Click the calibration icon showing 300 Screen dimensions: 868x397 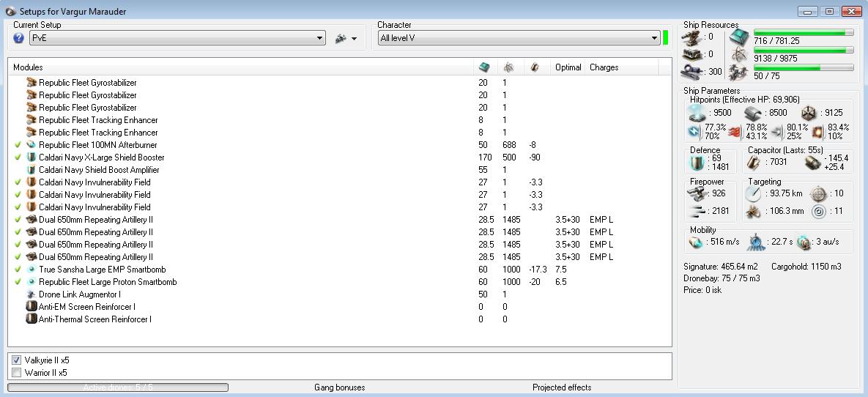point(692,72)
